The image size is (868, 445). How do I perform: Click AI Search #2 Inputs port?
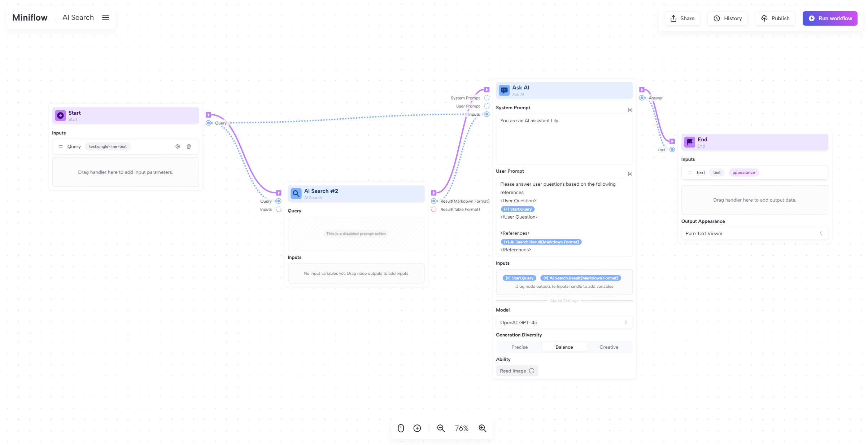coord(279,210)
